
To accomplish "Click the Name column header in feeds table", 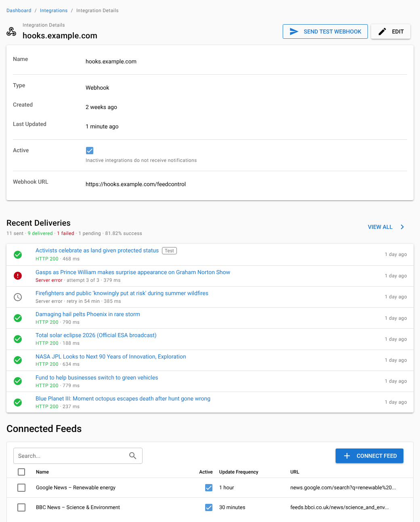I will (x=42, y=472).
